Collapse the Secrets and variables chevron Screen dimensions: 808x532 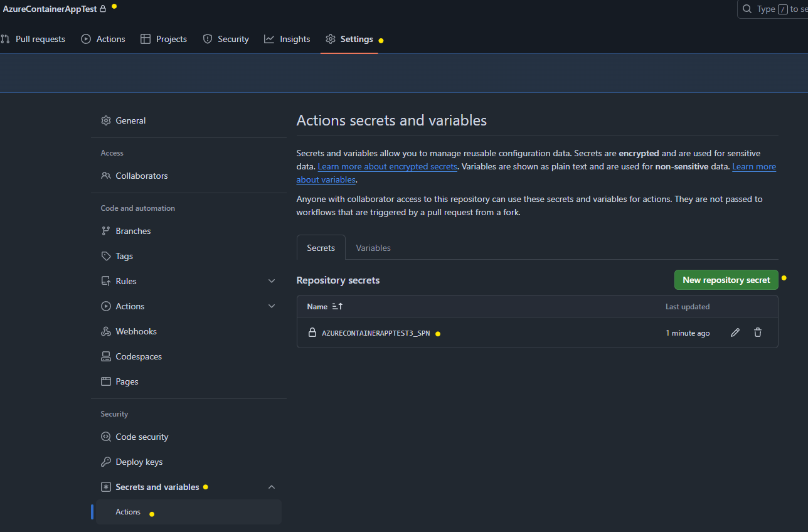point(272,487)
